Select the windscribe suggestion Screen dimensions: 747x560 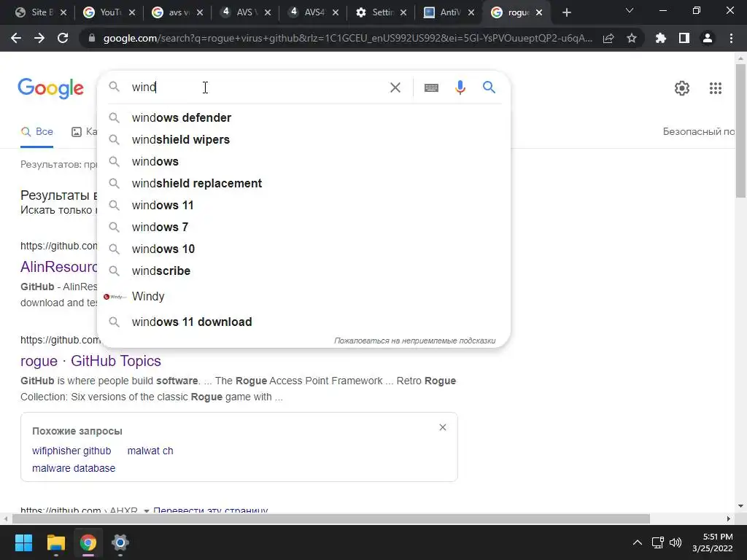[x=303, y=271]
